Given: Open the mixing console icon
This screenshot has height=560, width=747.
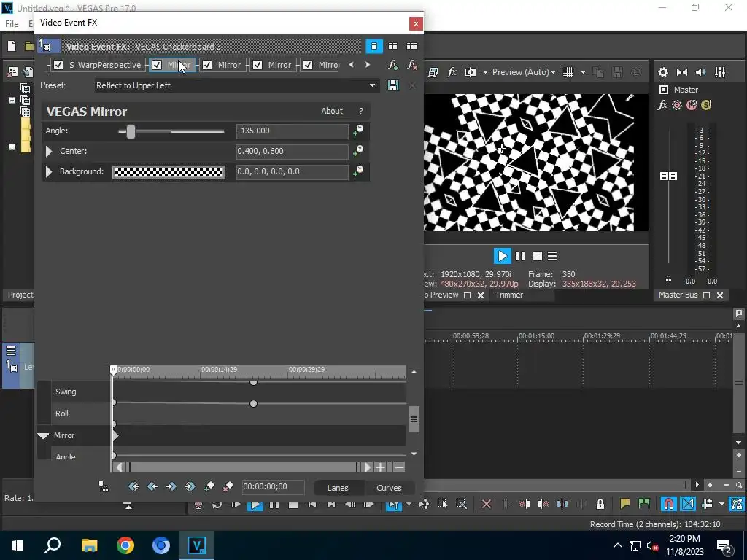Looking at the screenshot, I should (x=720, y=72).
